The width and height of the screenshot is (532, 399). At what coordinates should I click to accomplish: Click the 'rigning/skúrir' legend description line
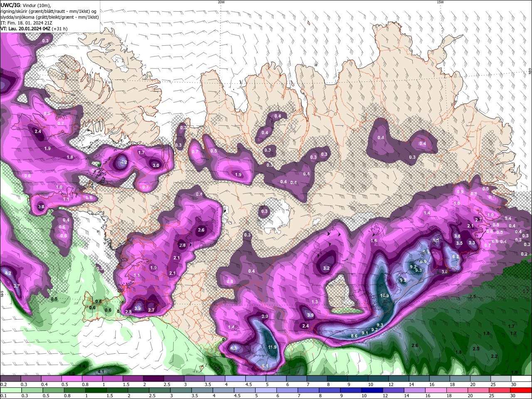pos(48,11)
